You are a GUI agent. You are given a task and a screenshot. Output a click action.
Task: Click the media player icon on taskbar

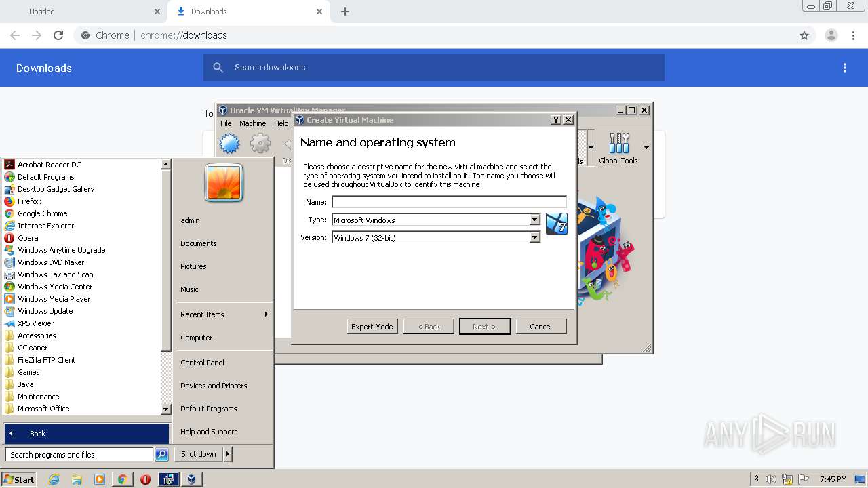point(100,479)
